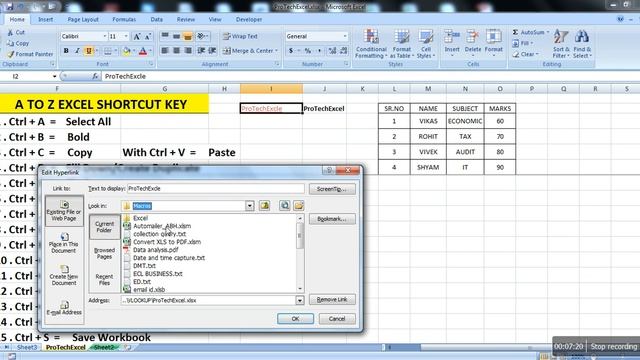640x360 pixels.
Task: Click Browse the Web icon
Action: pos(284,206)
